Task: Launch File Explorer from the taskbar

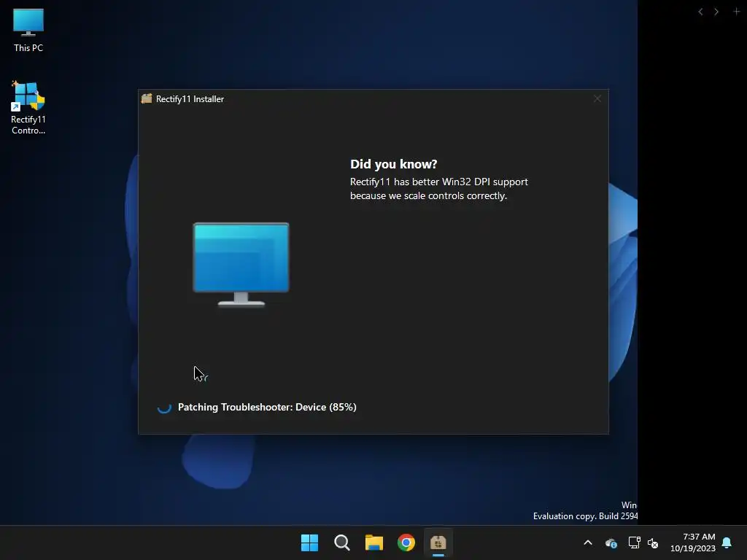Action: tap(374, 542)
